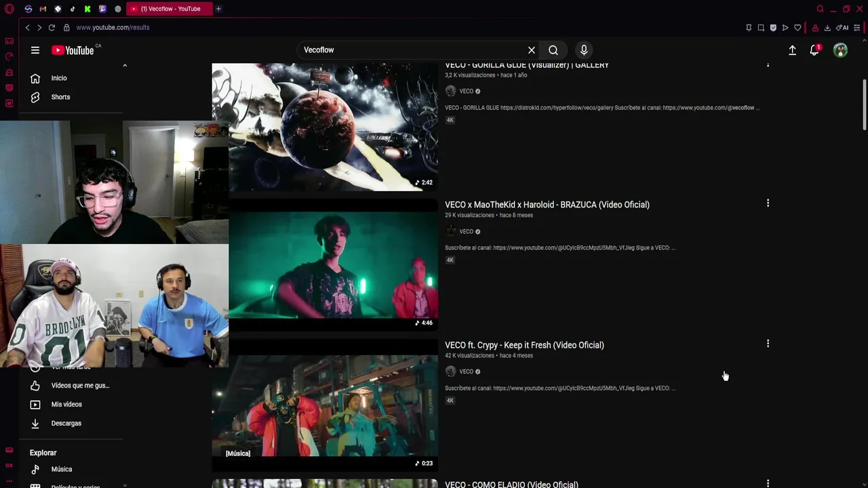Open the browser profile icon
868x488 pixels.
click(815, 28)
